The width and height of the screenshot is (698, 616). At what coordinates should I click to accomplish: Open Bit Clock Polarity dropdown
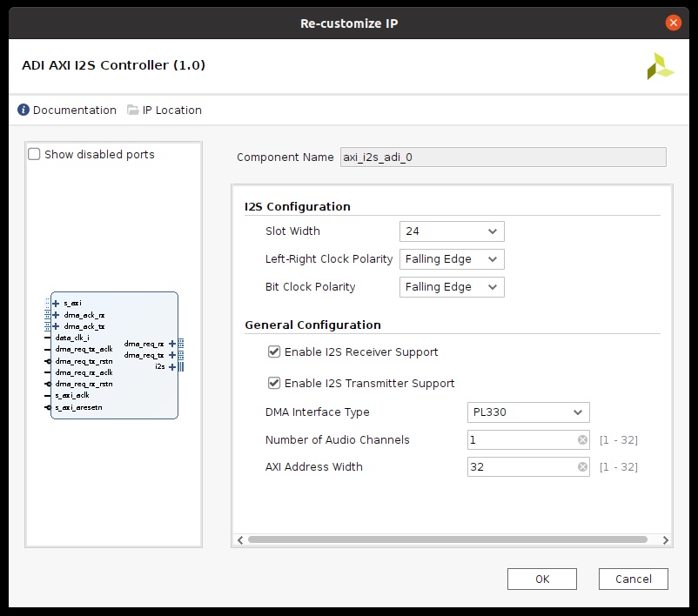(x=452, y=287)
